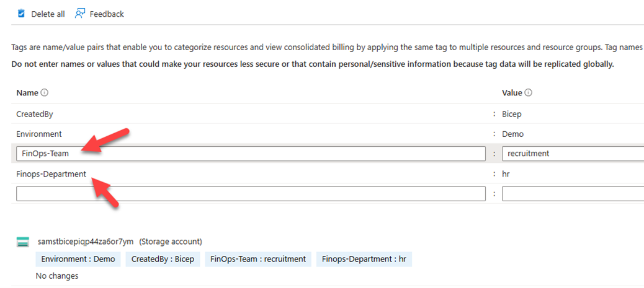The width and height of the screenshot is (644, 288).
Task: Click the Environment : Demo tag chip
Action: (x=78, y=259)
